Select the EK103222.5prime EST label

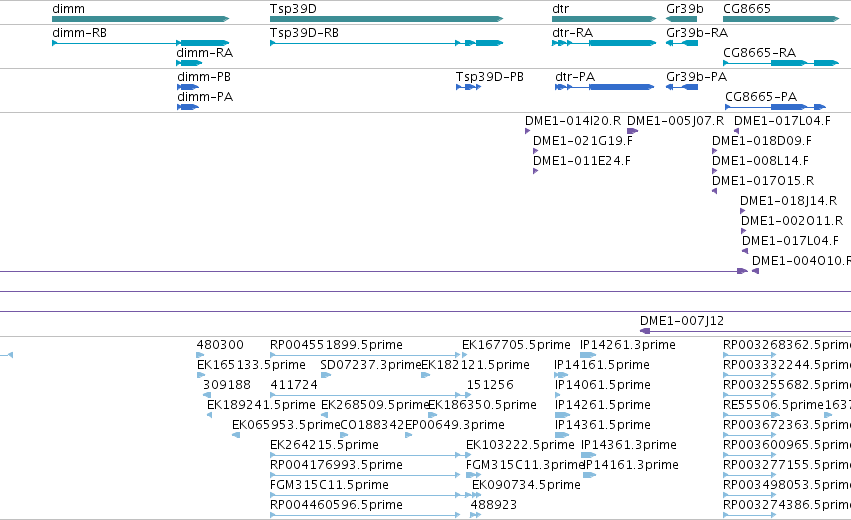click(520, 445)
